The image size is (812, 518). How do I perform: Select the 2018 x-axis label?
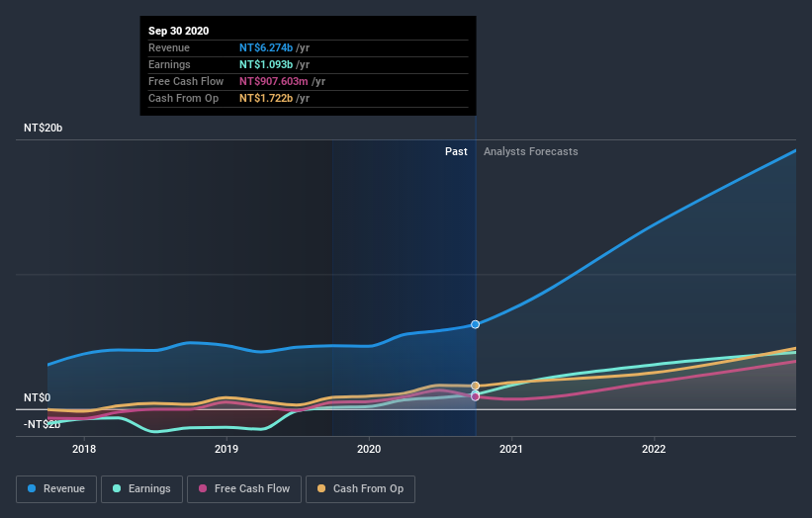84,449
